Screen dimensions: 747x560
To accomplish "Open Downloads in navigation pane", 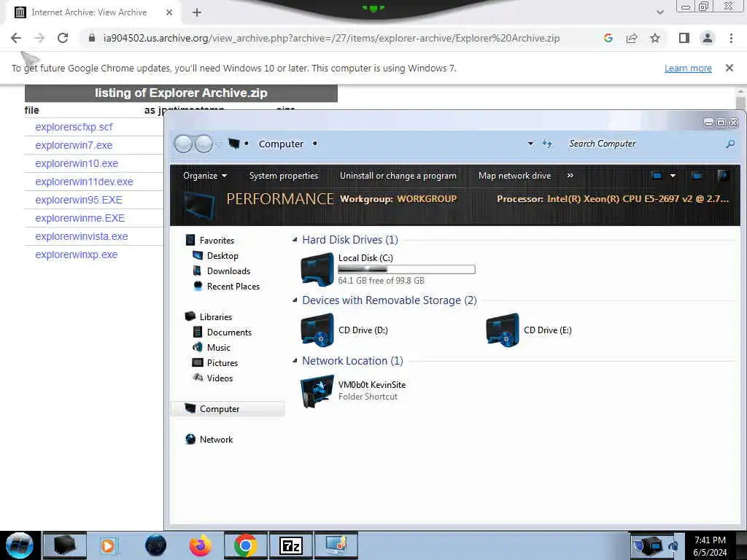I will (x=228, y=271).
